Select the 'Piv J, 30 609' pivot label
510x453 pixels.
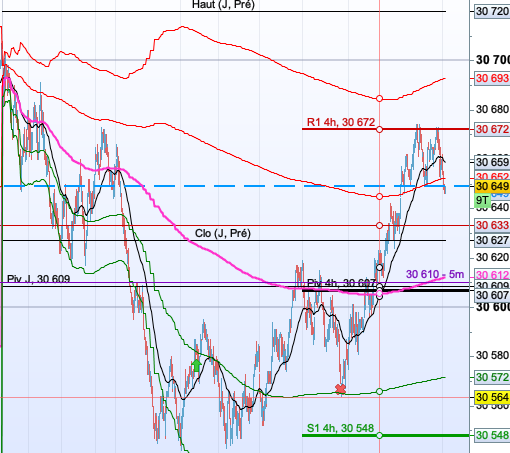tap(39, 279)
